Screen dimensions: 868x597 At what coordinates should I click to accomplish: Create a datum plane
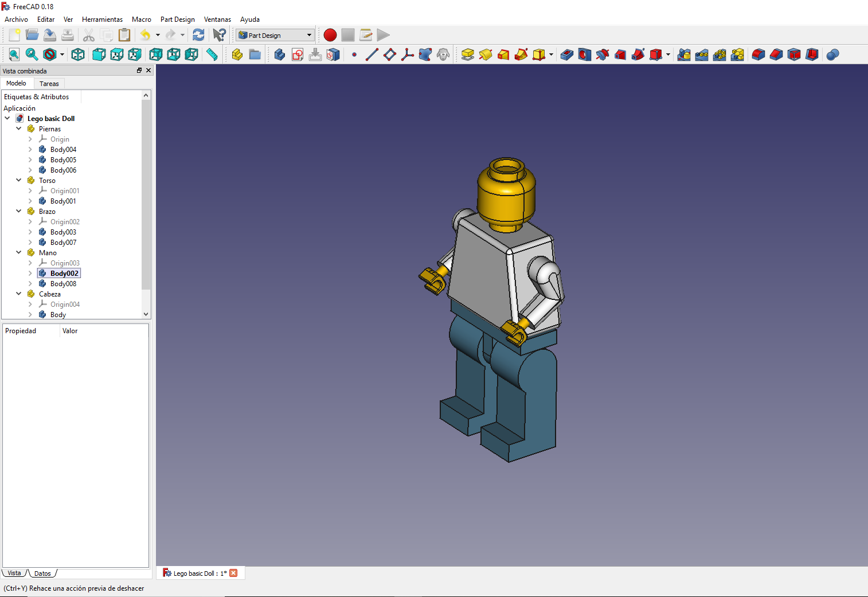[x=390, y=54]
